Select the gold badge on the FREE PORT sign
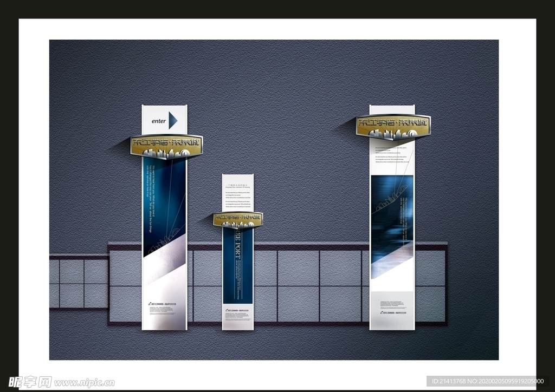The height and width of the screenshot is (392, 555). point(238,220)
